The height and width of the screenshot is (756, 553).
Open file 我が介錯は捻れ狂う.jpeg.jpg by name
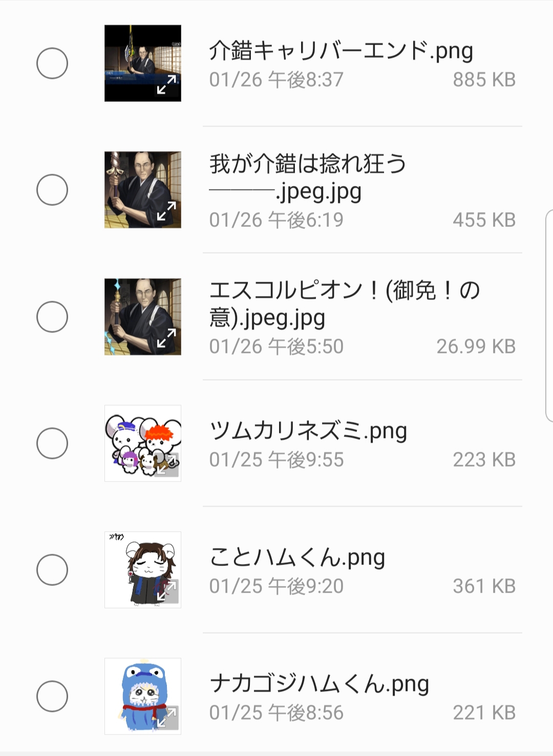point(307,177)
